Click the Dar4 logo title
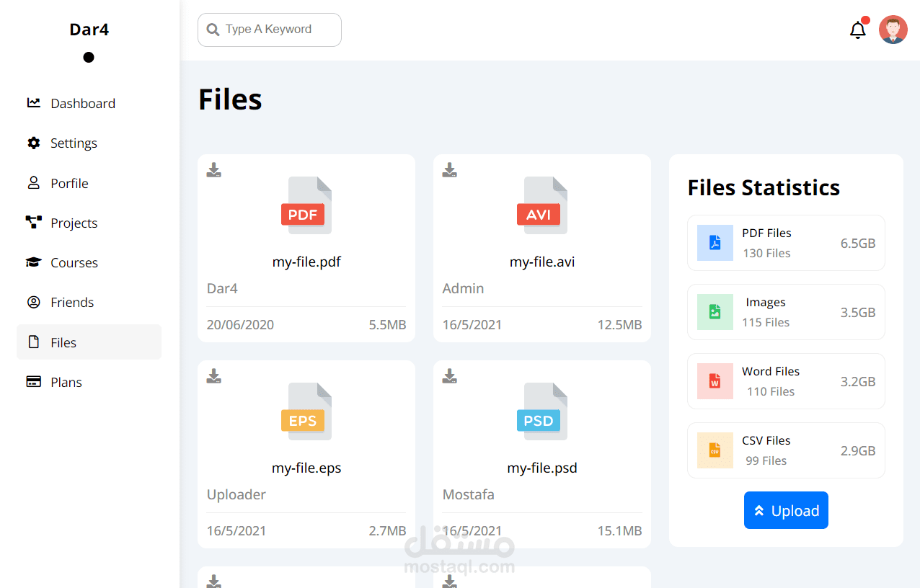This screenshot has height=588, width=920. [x=89, y=30]
